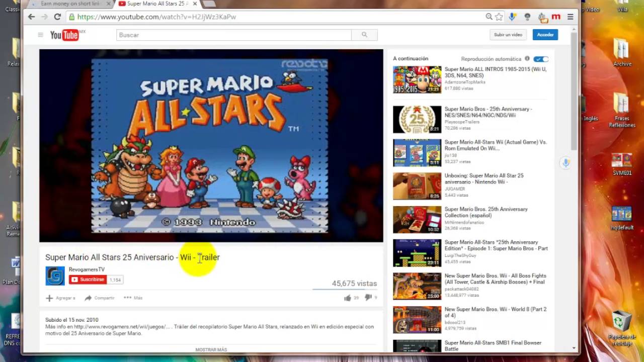This screenshot has width=644, height=362.
Task: Open New Super Mario Bros. Wii World 8 video
Action: click(496, 312)
